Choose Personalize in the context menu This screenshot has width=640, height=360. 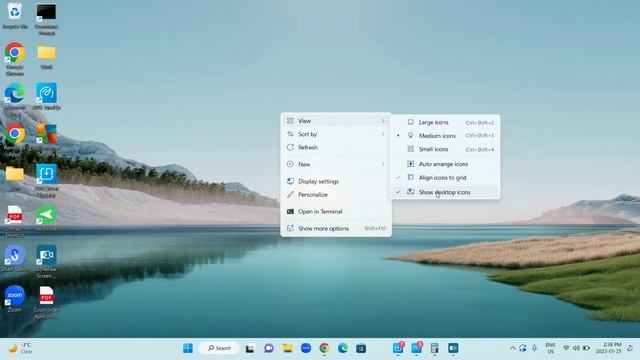click(336, 195)
